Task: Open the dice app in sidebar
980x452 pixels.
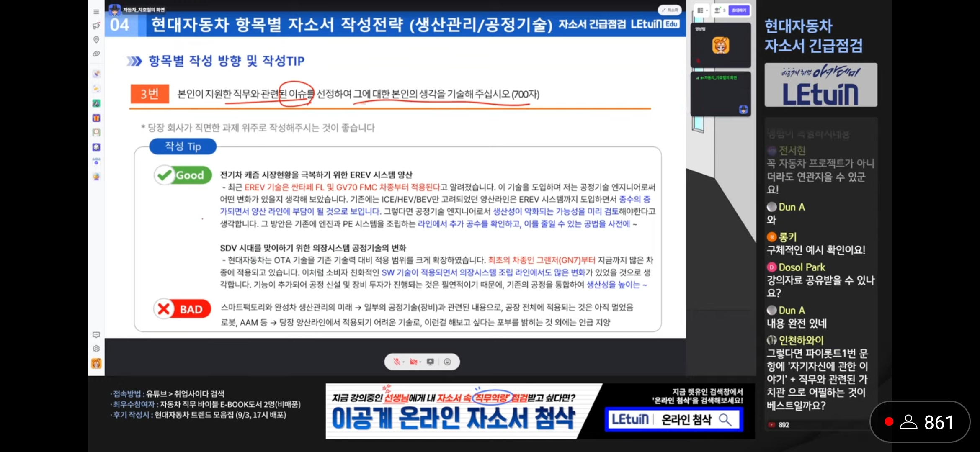Action: [x=96, y=147]
